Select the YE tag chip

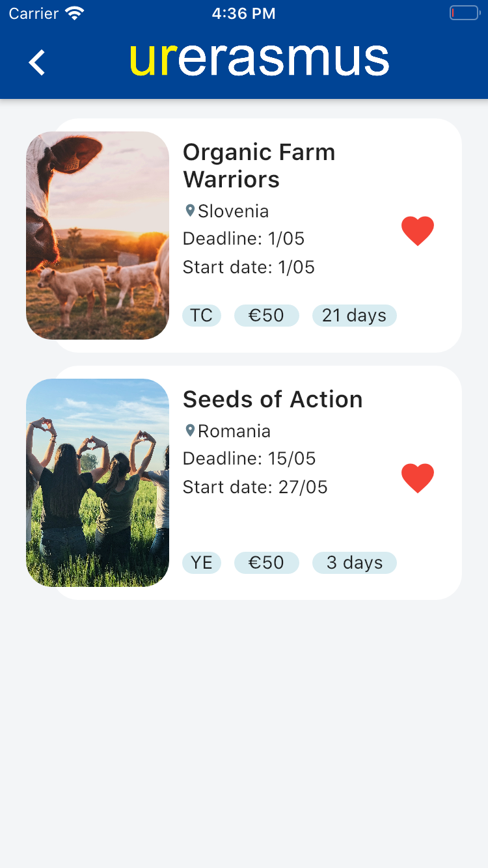tap(202, 563)
